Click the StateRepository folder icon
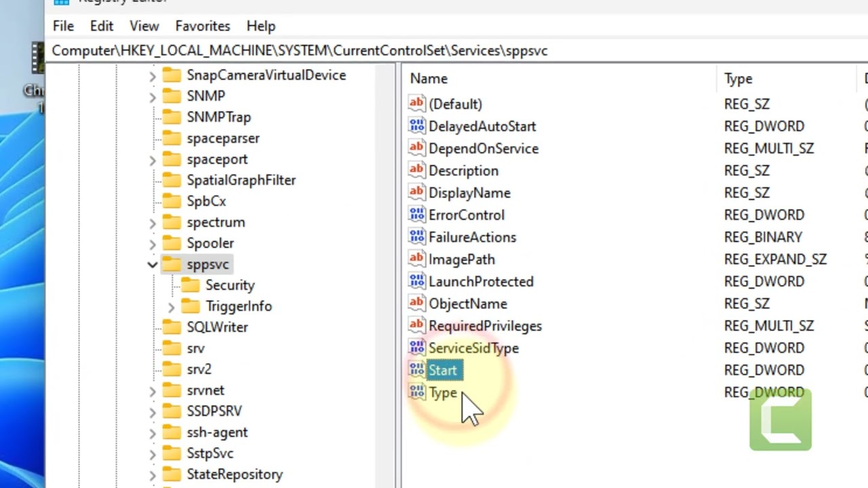 point(172,474)
